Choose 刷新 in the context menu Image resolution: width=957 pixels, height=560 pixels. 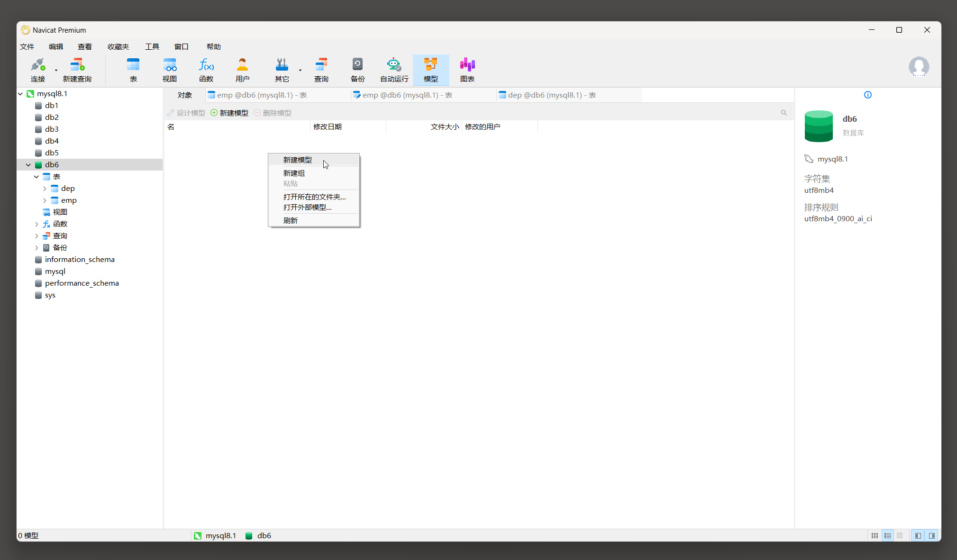[314, 220]
